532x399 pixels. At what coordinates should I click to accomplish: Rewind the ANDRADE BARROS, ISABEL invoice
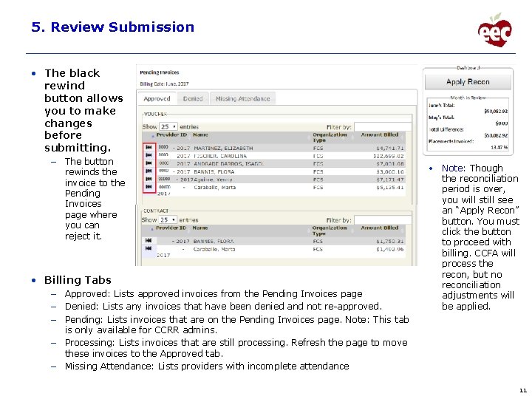[x=149, y=163]
